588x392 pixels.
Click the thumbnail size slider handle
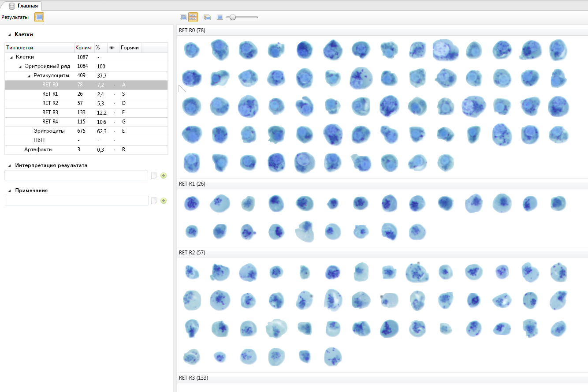(x=232, y=17)
